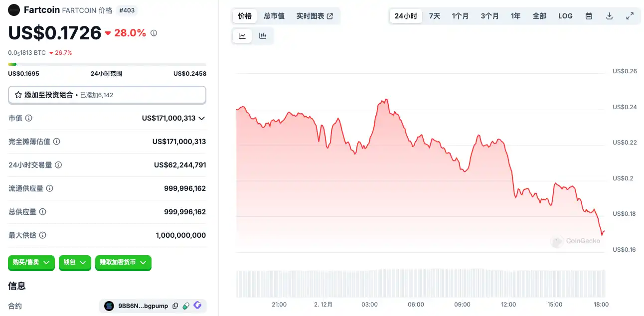Select the 7天 time range

(435, 16)
